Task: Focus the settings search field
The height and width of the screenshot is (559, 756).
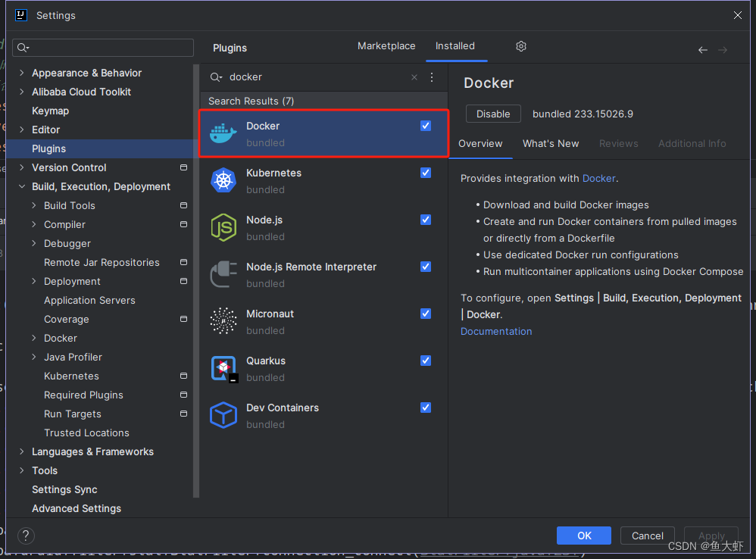Action: point(103,48)
